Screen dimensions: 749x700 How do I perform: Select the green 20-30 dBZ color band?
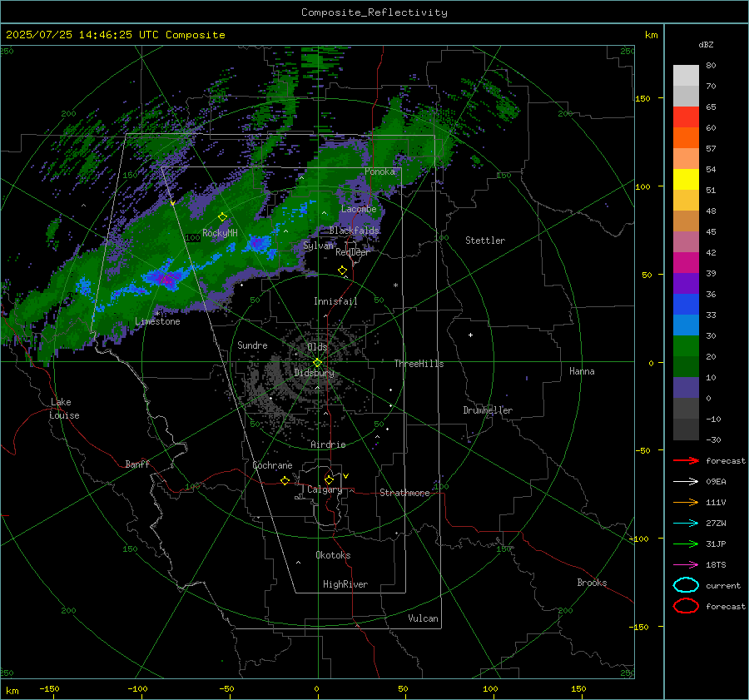point(686,345)
